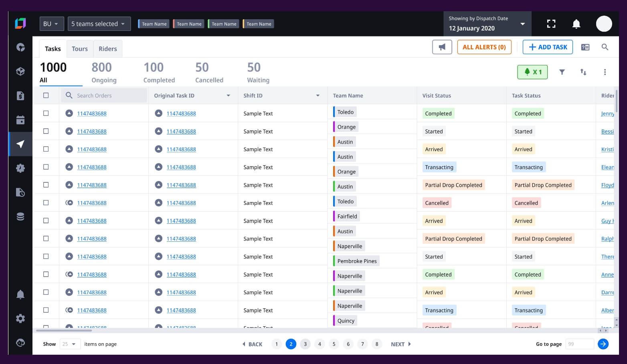Open the search magnifier in the header
Viewport: 627px width, 364px height.
(x=605, y=47)
